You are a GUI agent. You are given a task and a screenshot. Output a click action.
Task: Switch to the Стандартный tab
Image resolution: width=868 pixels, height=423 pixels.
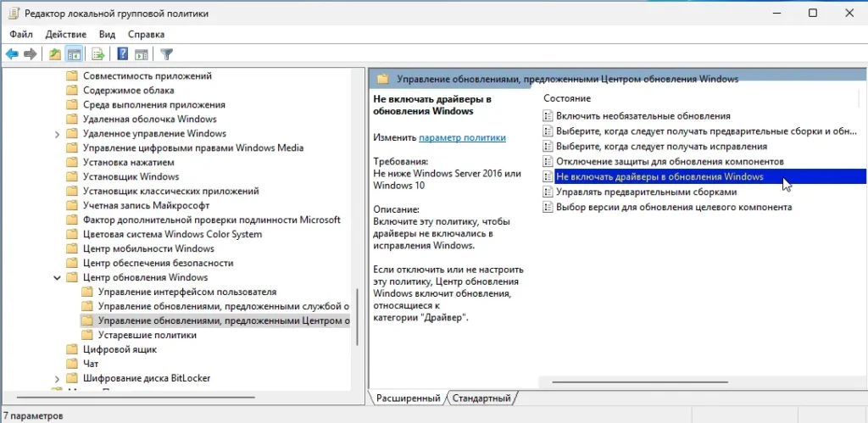click(481, 398)
